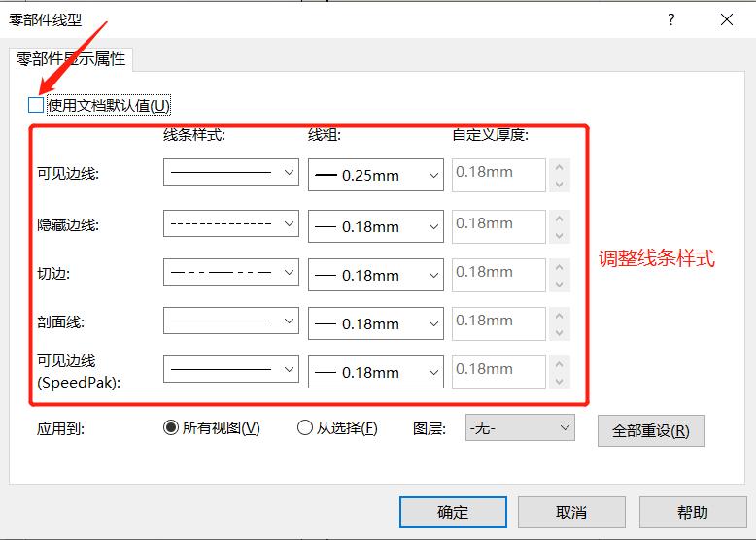
Task: Click the 帮助 button
Action: (693, 512)
